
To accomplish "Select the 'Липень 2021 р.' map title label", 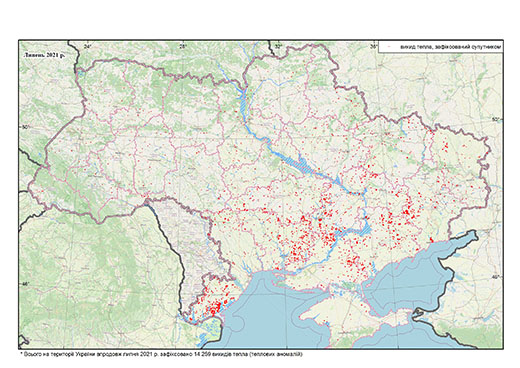I will [44, 55].
